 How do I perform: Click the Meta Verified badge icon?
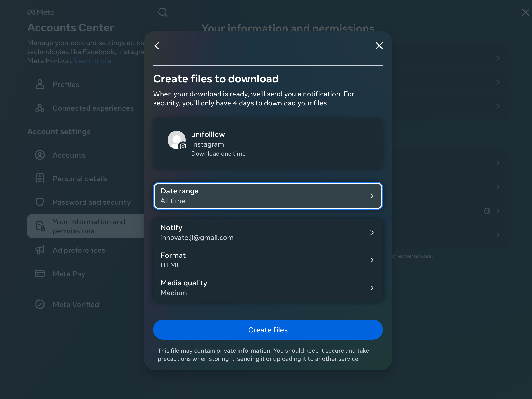[40, 305]
